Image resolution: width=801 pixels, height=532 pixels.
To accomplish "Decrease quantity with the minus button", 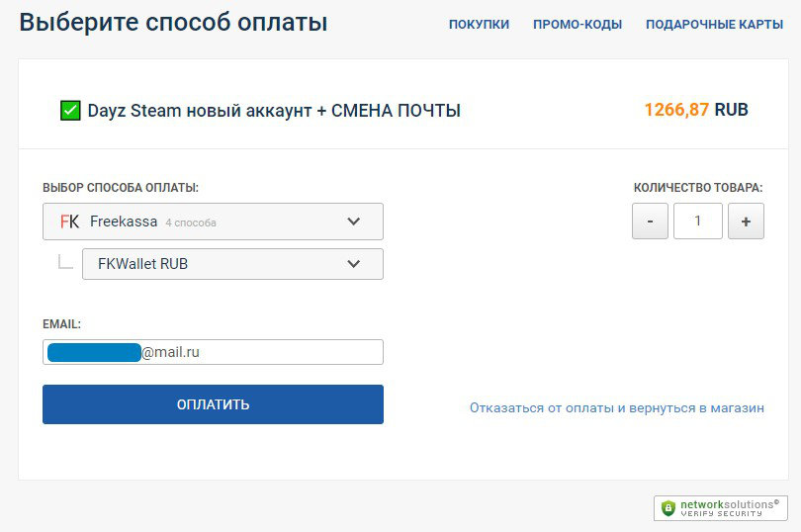I will (650, 222).
